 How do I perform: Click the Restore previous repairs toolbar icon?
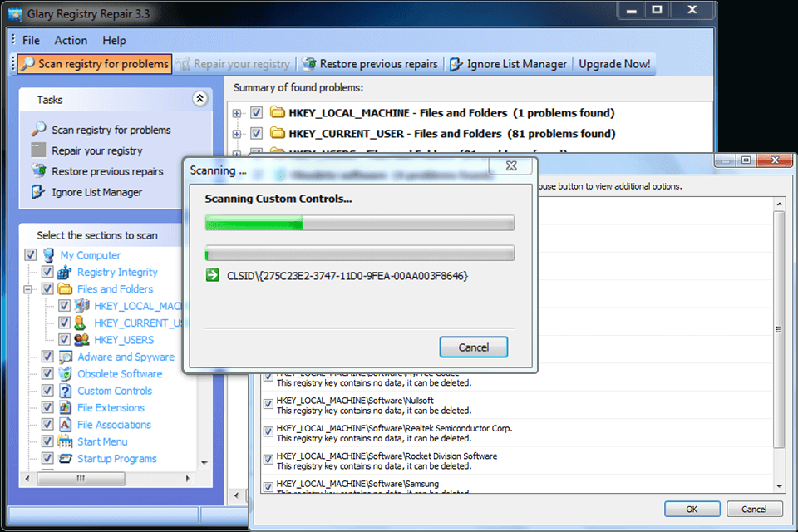pyautogui.click(x=308, y=64)
